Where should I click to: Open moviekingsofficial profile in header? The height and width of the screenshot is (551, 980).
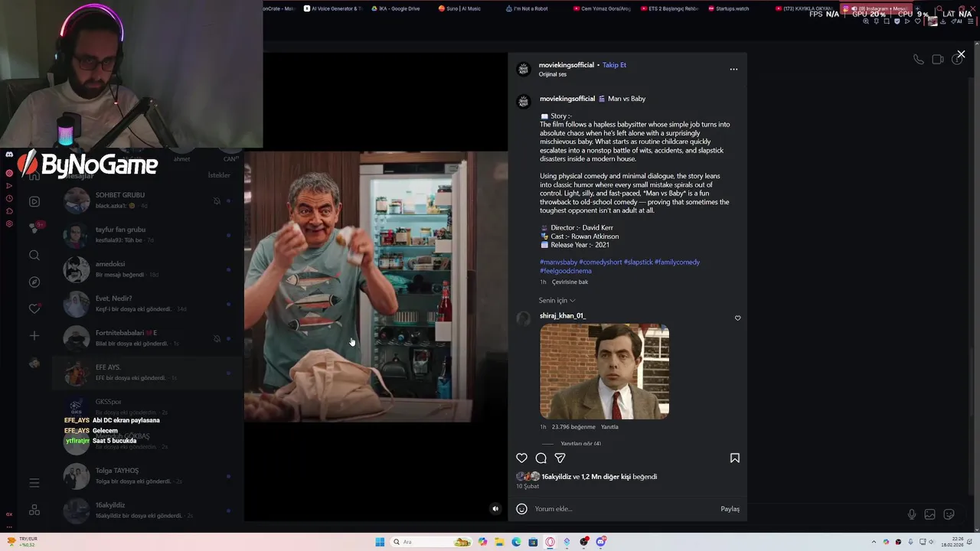[x=566, y=65]
